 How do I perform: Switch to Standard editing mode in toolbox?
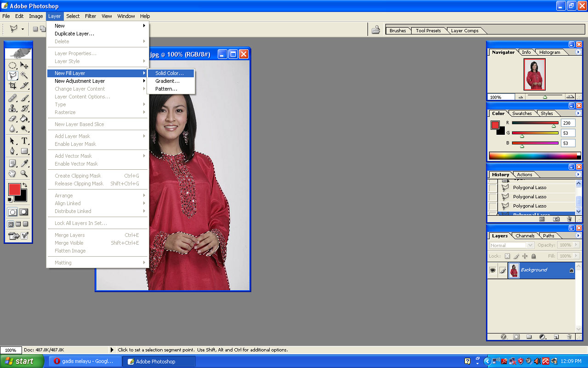[12, 212]
